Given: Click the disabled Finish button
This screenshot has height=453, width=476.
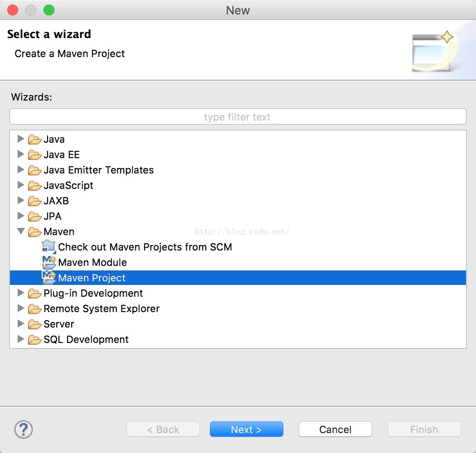Looking at the screenshot, I should click(x=424, y=429).
